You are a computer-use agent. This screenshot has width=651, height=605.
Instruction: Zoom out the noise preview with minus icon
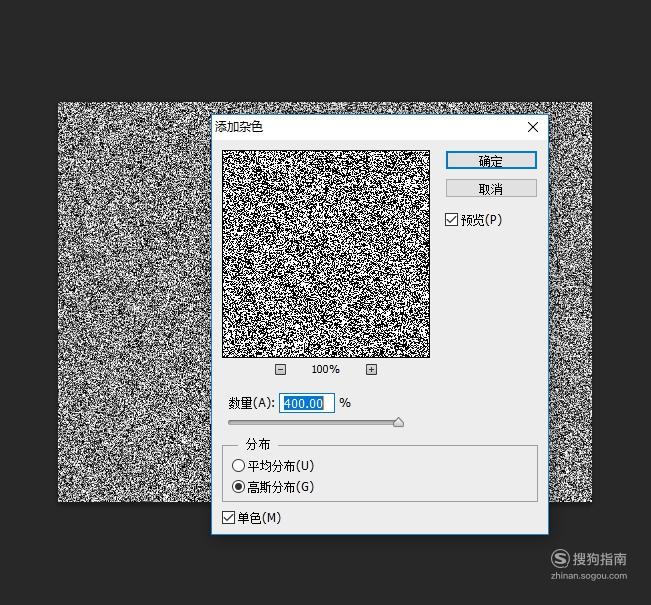pos(281,369)
